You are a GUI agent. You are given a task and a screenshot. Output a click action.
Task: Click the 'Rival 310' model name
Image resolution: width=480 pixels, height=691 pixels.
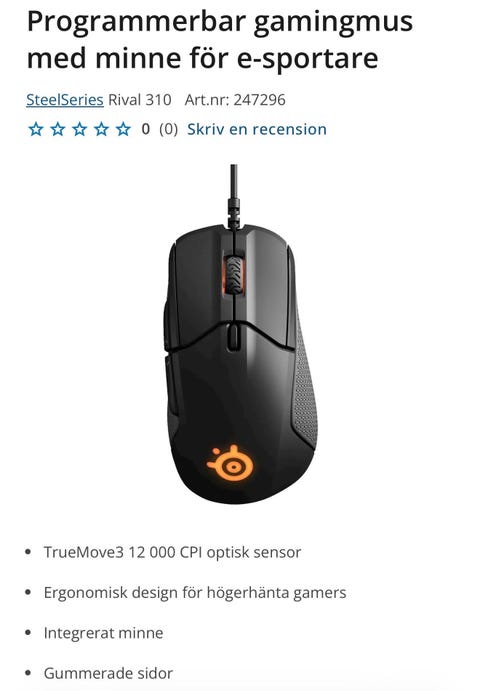140,100
